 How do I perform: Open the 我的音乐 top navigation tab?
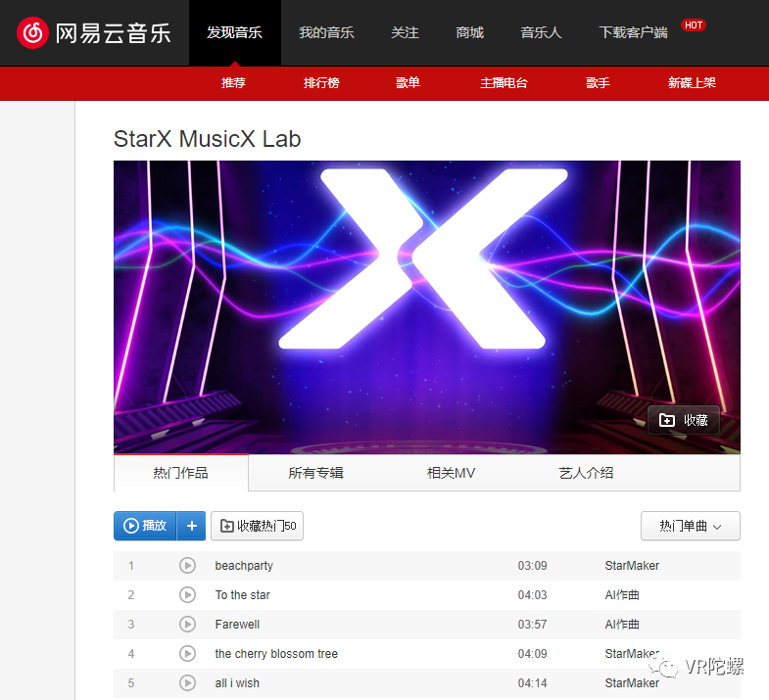(326, 33)
